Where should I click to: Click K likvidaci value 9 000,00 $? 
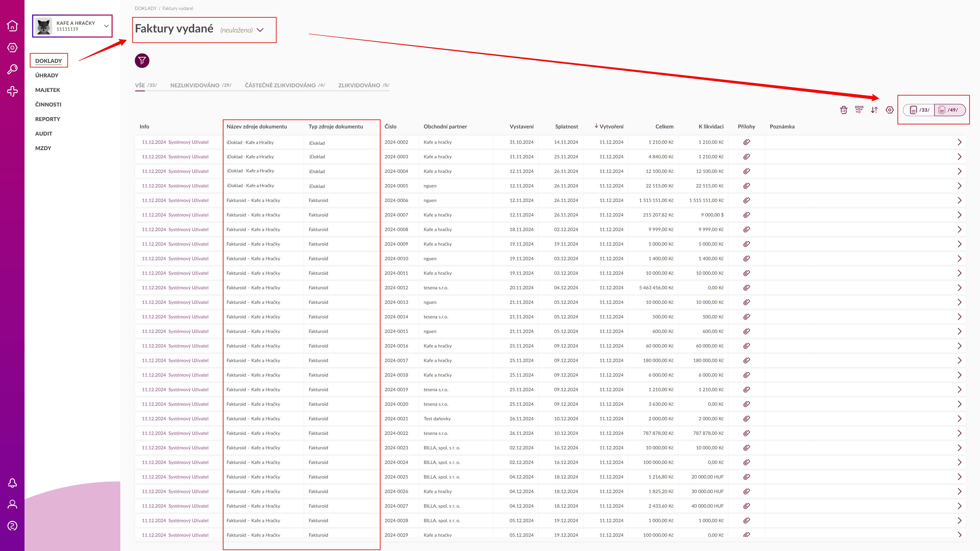[712, 215]
